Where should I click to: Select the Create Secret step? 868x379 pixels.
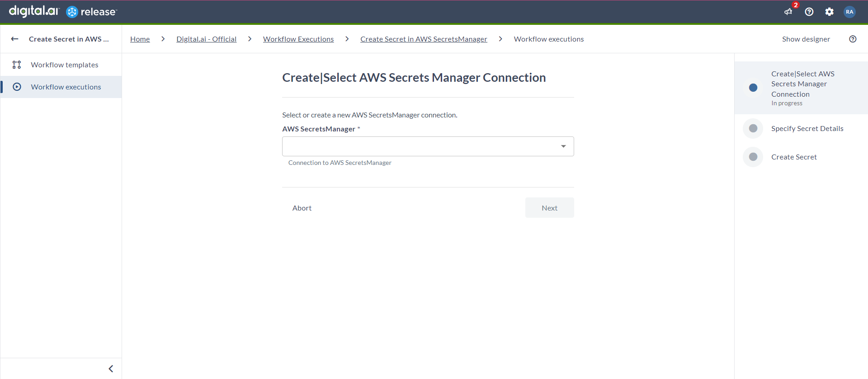[801, 157]
